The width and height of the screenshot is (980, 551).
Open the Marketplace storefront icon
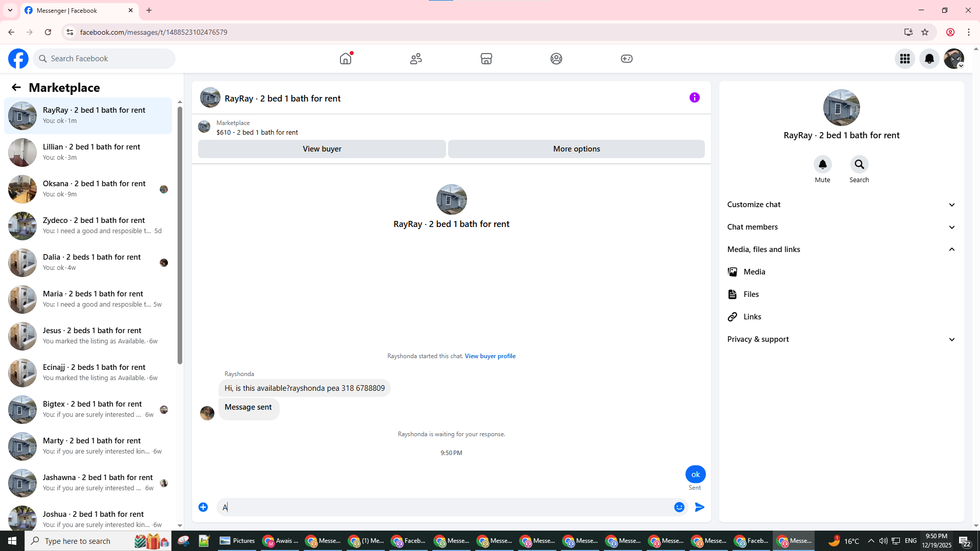(x=486, y=59)
